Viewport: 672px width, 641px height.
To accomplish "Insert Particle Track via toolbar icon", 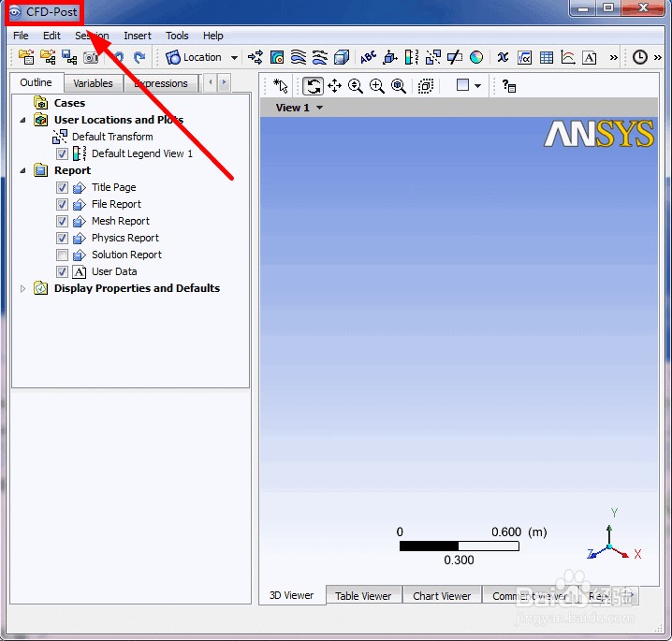I will [320, 57].
